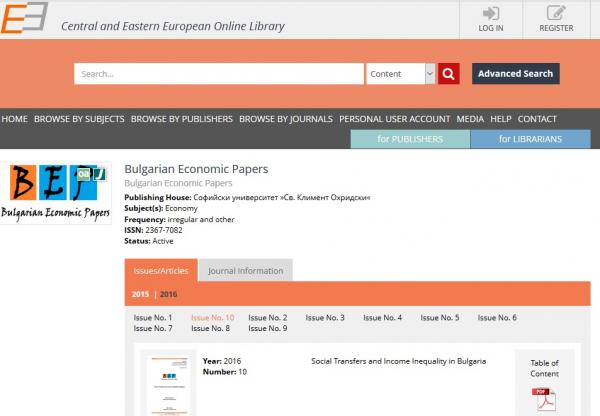This screenshot has height=416, width=600.
Task: Open Issue No. 10
Action: coord(212,318)
